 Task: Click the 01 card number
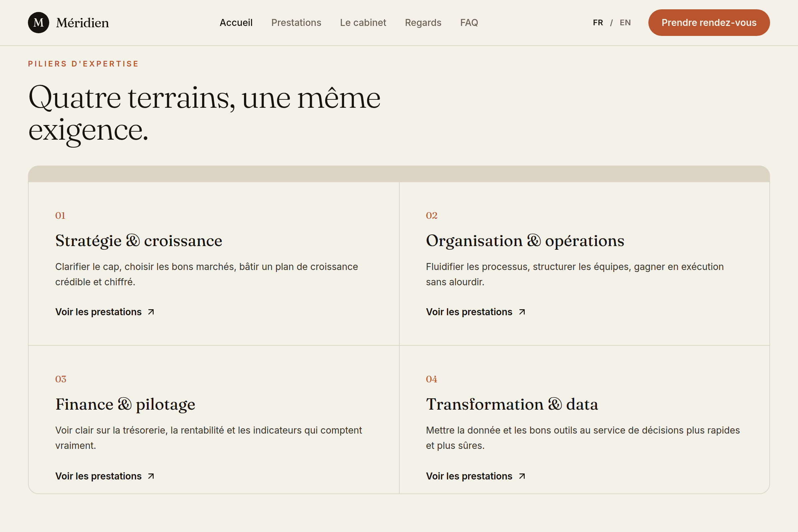[x=61, y=215]
